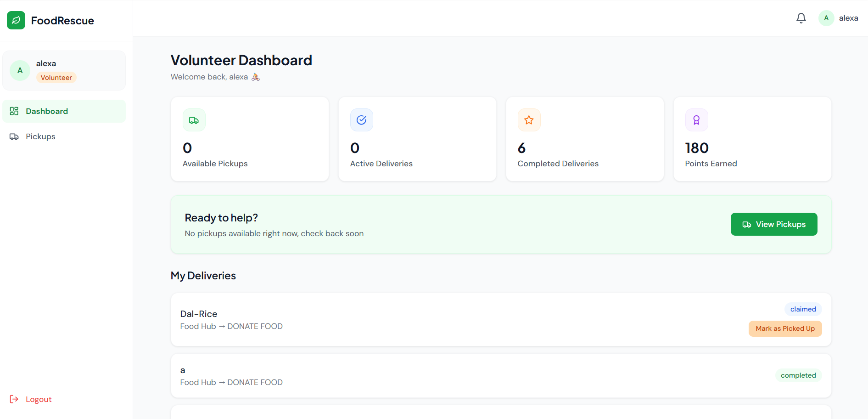The image size is (868, 419).
Task: Click the Volunteer Dashboard heading
Action: pos(241,60)
